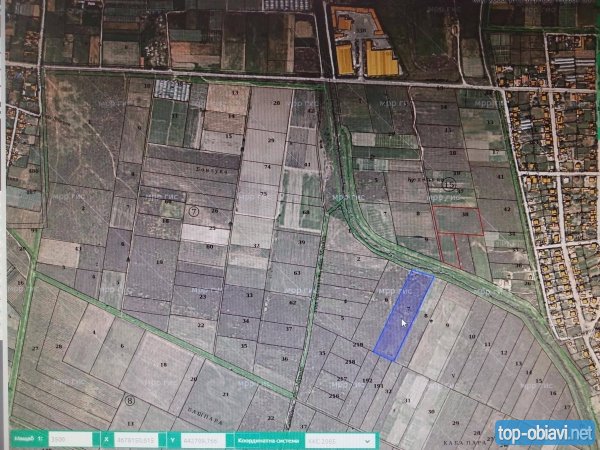Click the orange industrial buildings complex
The height and width of the screenshot is (450, 600).
coord(367,41)
